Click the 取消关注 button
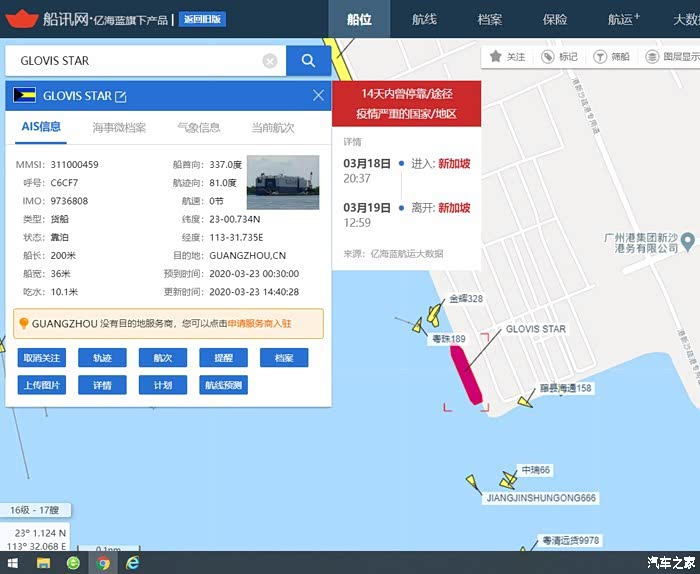This screenshot has height=574, width=700. pos(42,358)
